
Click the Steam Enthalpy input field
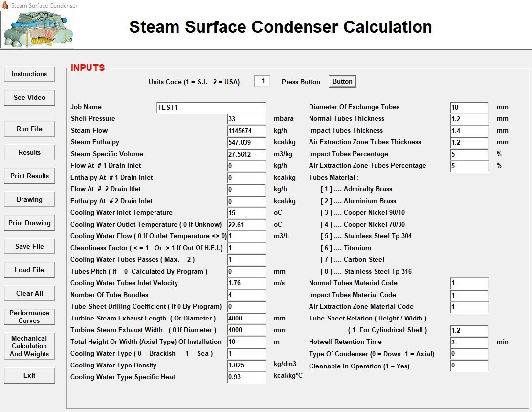[x=246, y=142]
